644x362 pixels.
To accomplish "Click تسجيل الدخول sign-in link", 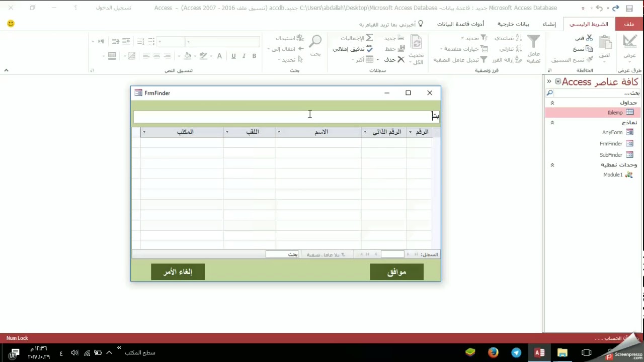I will (x=114, y=8).
